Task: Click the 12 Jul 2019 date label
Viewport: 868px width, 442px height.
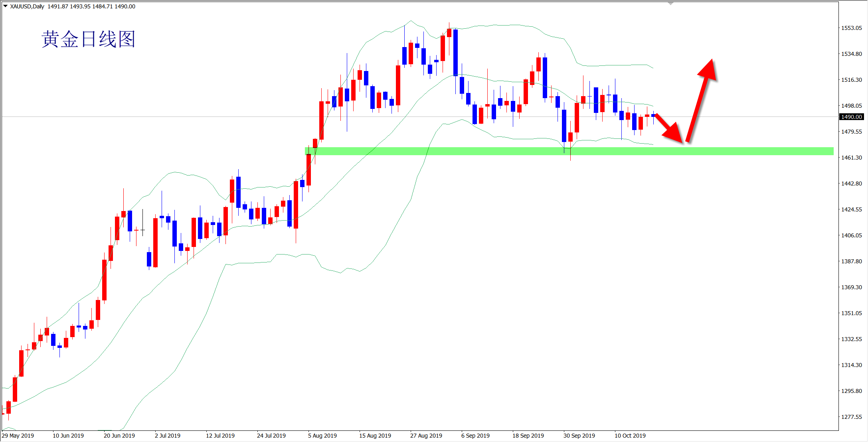Action: tap(220, 436)
